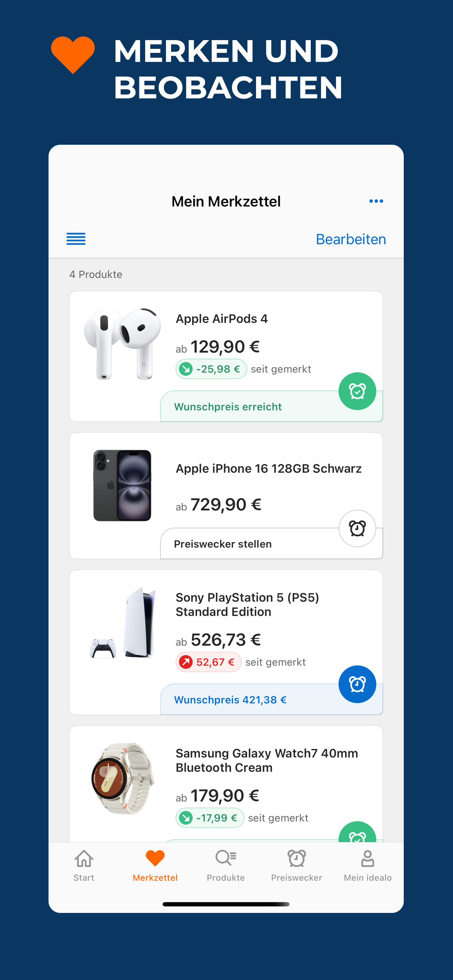Open Apple AirPods 4 product image

(x=122, y=344)
